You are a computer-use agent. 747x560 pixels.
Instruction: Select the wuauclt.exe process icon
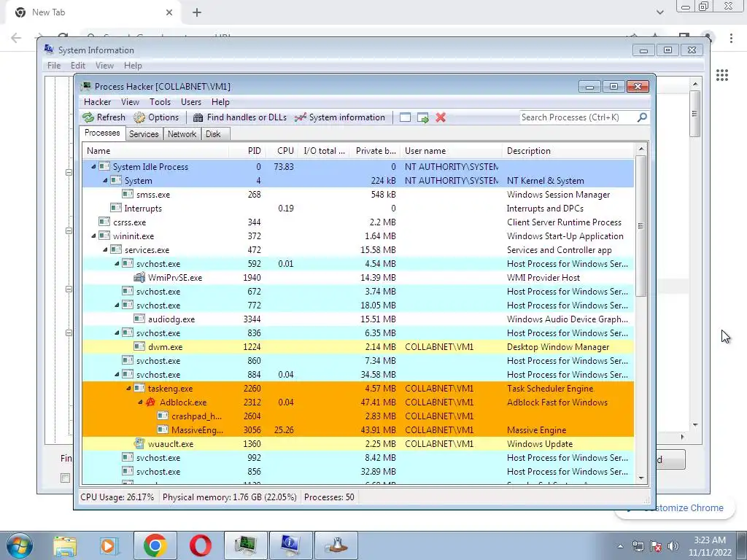coord(139,443)
